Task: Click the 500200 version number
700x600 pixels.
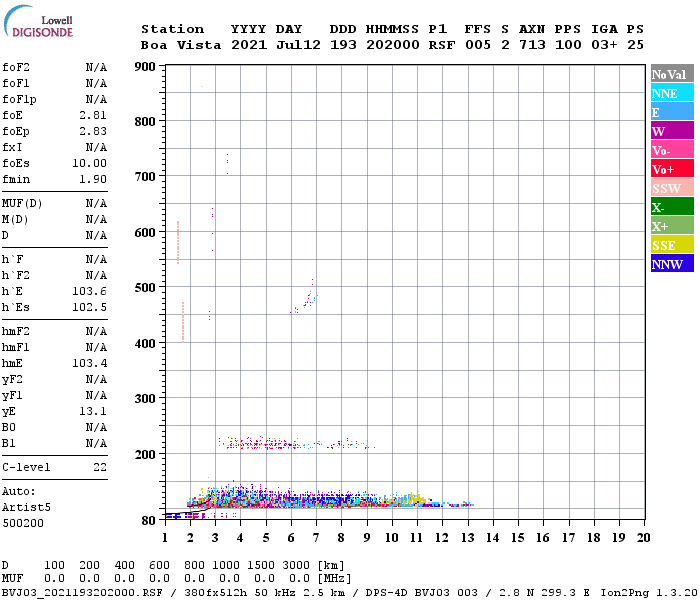Action: 23,523
